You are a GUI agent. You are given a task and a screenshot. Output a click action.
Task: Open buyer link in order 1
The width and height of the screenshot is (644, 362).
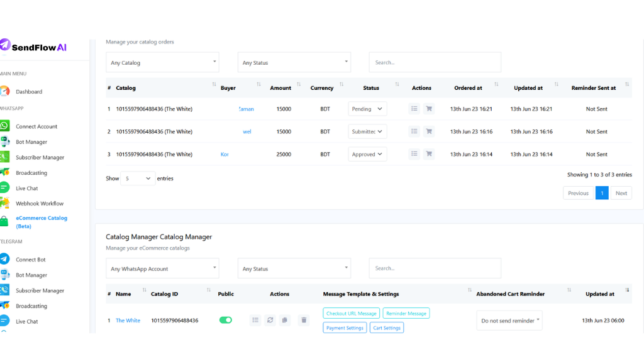point(246,109)
